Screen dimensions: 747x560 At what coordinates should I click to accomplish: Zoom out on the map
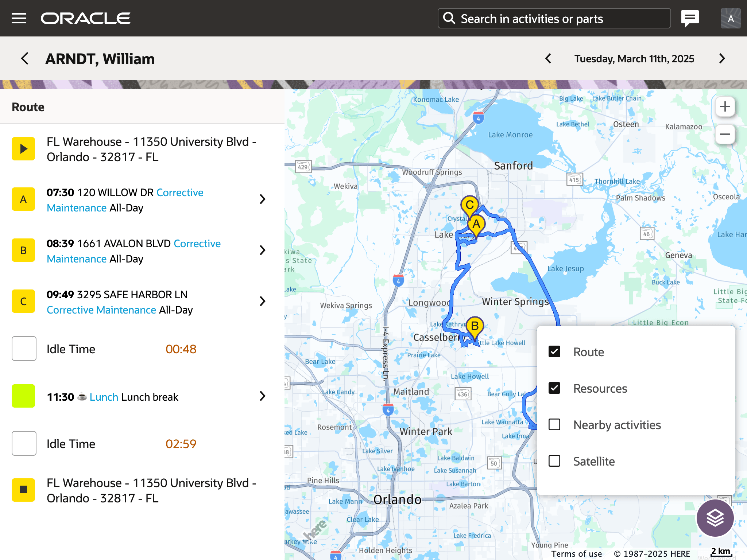pyautogui.click(x=725, y=134)
